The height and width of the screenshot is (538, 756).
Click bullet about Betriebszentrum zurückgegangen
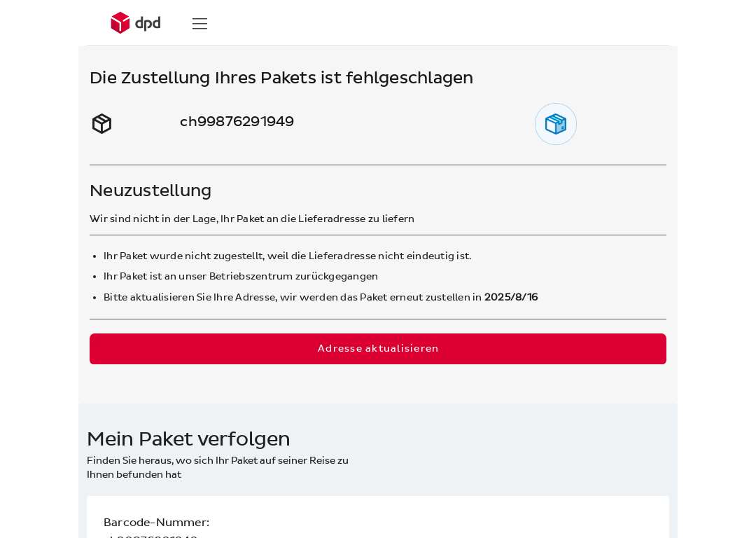[241, 277]
